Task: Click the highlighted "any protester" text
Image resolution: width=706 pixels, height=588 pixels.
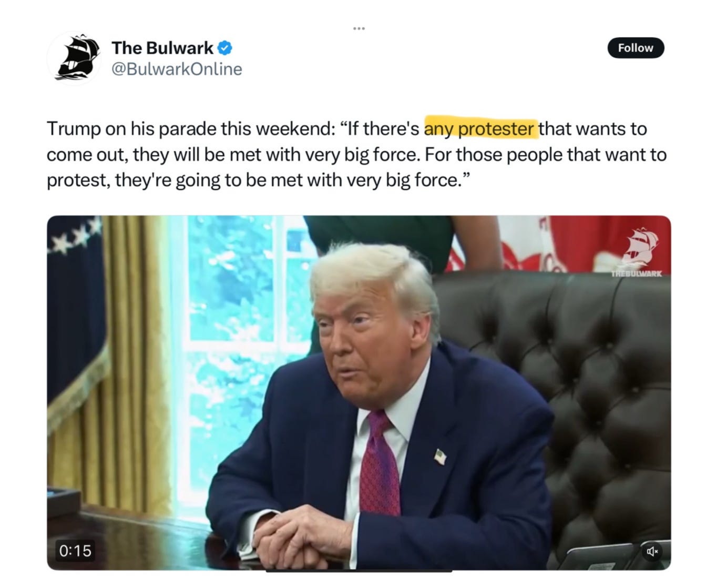Action: pos(481,128)
